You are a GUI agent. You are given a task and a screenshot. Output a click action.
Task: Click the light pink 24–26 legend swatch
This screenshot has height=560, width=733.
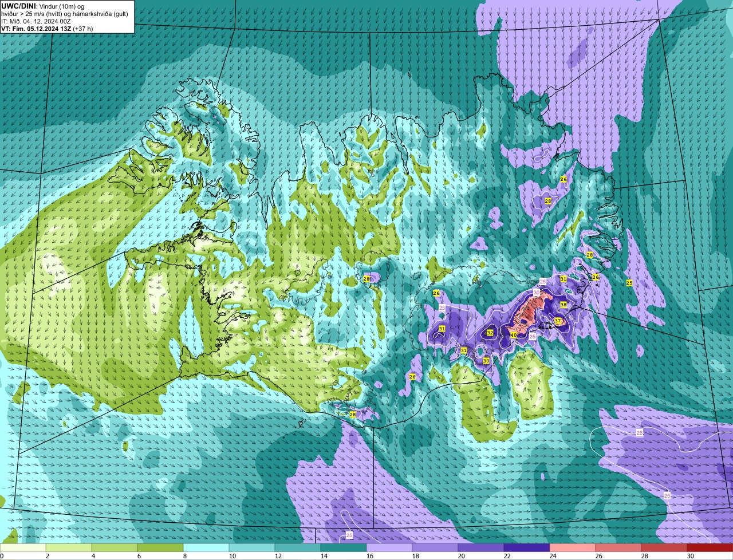pyautogui.click(x=573, y=547)
